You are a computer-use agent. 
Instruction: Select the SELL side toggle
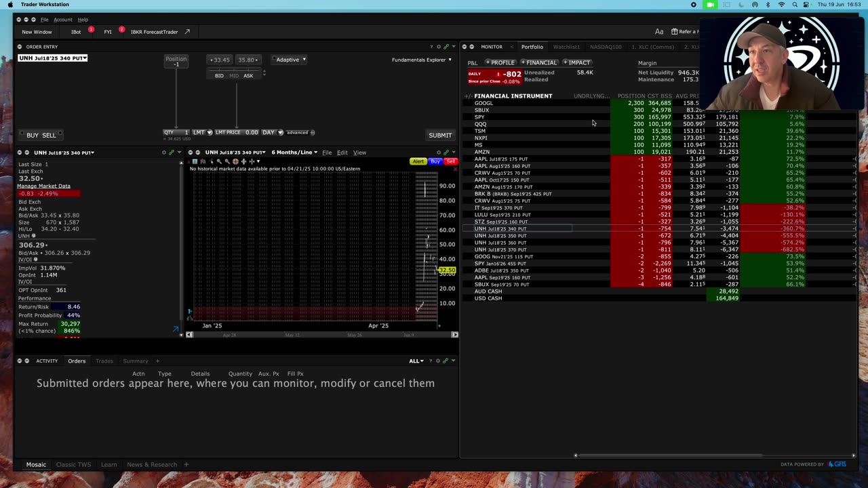pyautogui.click(x=49, y=135)
